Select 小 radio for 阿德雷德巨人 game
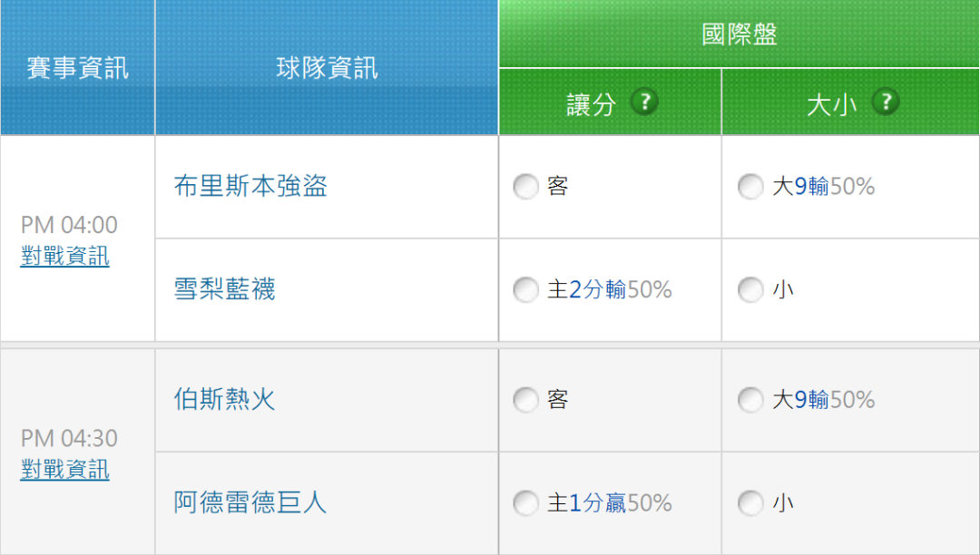The width and height of the screenshot is (980, 555). [x=750, y=503]
